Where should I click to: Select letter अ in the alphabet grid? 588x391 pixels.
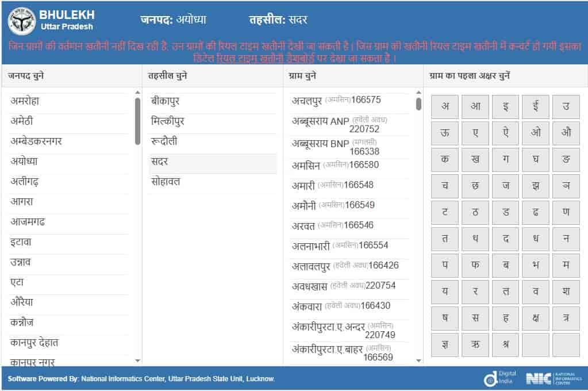[444, 106]
